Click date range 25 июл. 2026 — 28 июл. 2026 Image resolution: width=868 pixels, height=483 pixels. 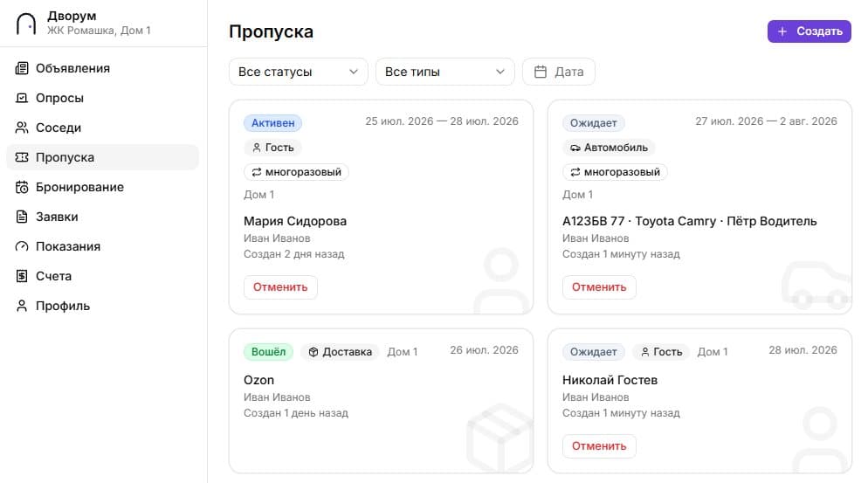pos(442,121)
